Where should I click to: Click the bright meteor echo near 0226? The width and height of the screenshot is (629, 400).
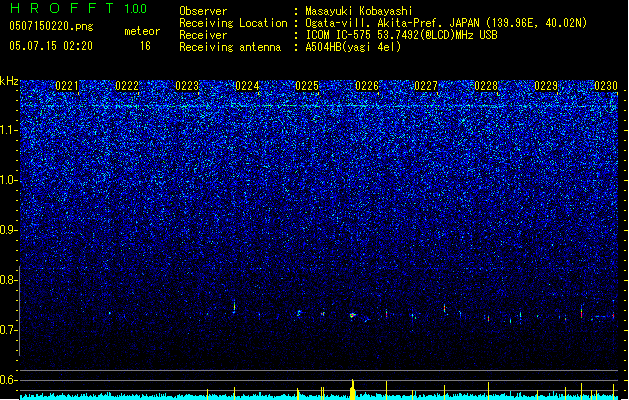coord(353,315)
